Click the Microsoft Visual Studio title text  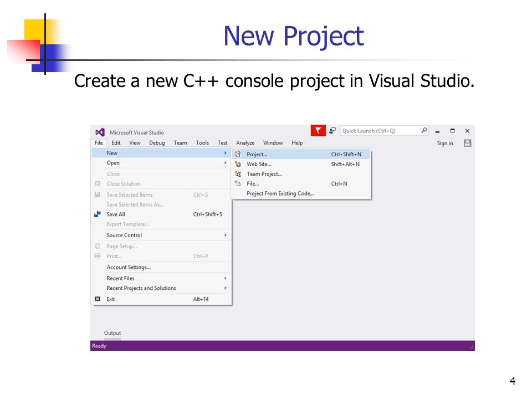[137, 132]
